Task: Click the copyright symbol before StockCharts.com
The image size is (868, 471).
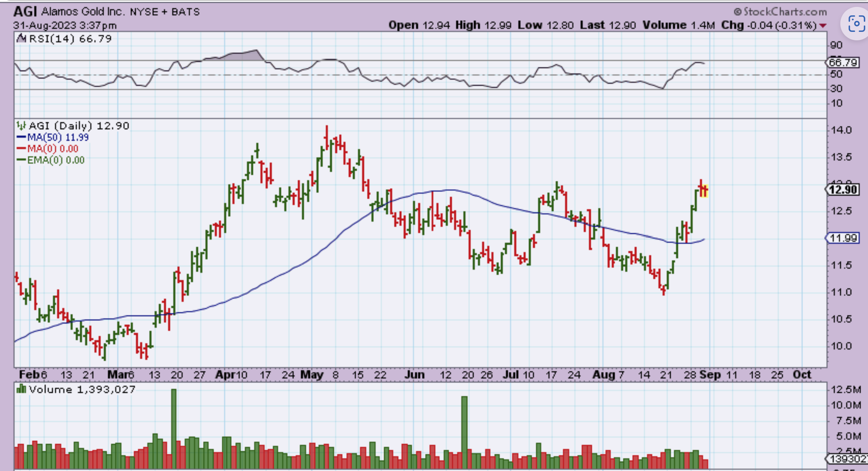Action: 738,12
